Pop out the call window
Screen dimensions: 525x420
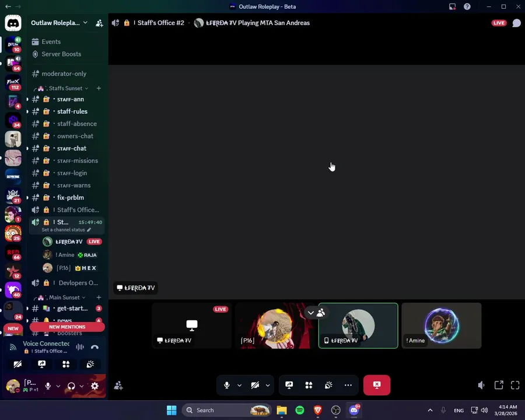tap(499, 385)
